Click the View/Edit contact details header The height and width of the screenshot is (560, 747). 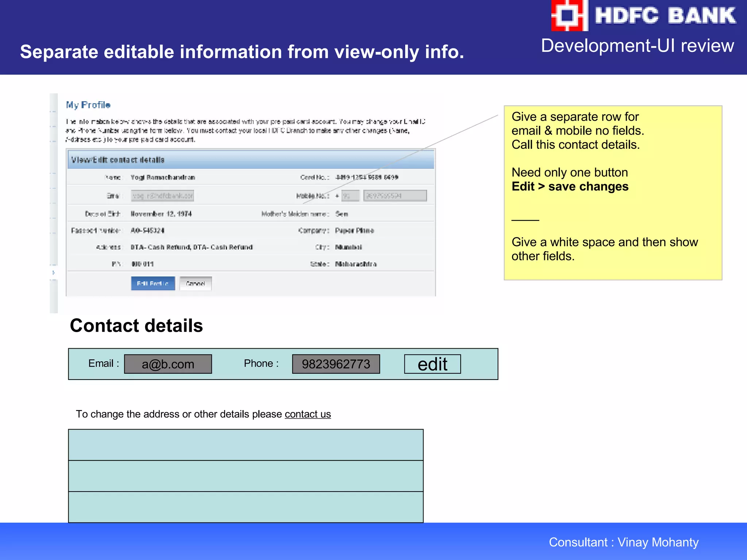point(251,160)
